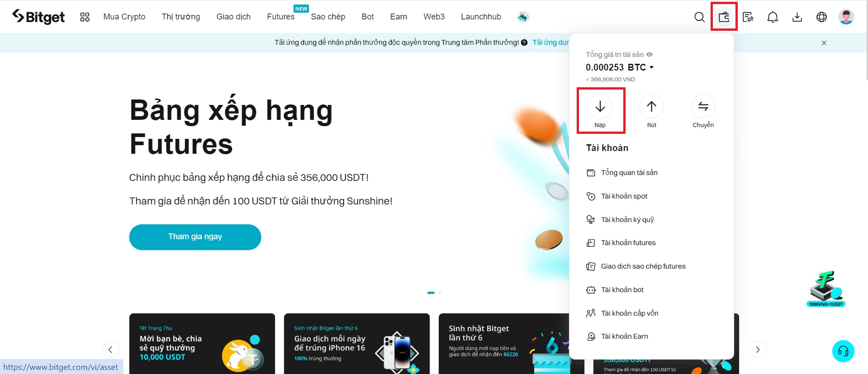Close the app download banner
The height and width of the screenshot is (374, 868).
824,43
